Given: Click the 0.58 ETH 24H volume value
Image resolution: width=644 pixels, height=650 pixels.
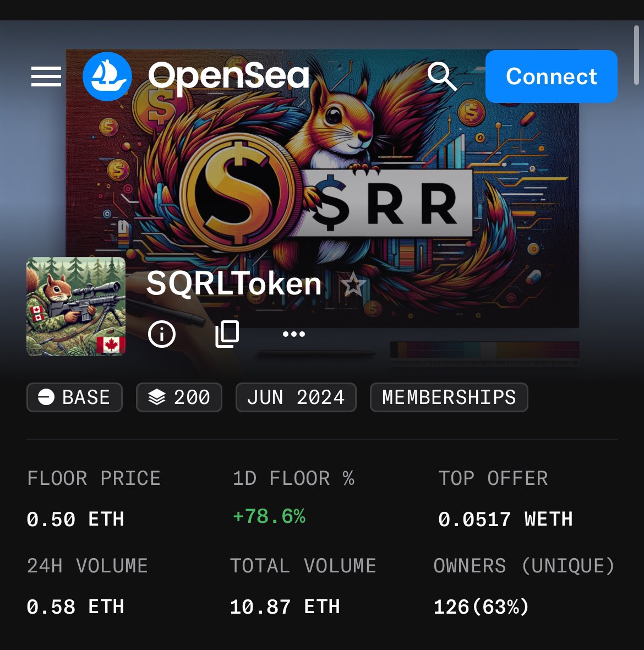Looking at the screenshot, I should (x=75, y=607).
